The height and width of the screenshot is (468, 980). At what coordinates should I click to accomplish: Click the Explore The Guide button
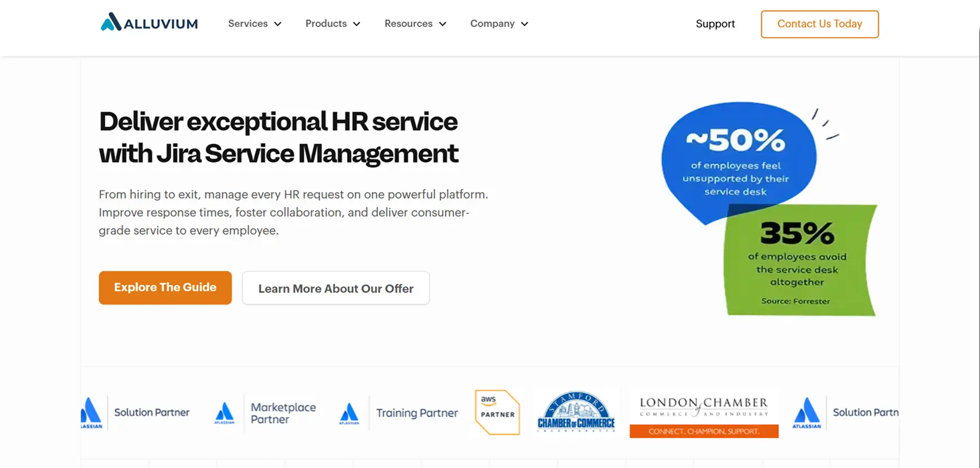click(x=165, y=288)
